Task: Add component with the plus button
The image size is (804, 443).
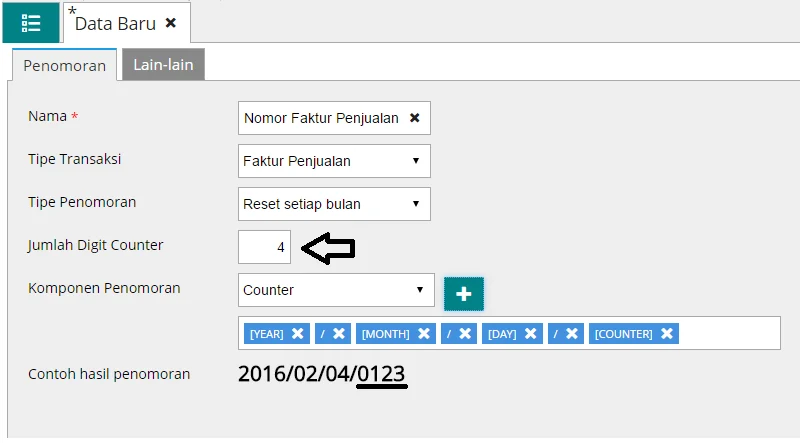Action: pos(463,293)
